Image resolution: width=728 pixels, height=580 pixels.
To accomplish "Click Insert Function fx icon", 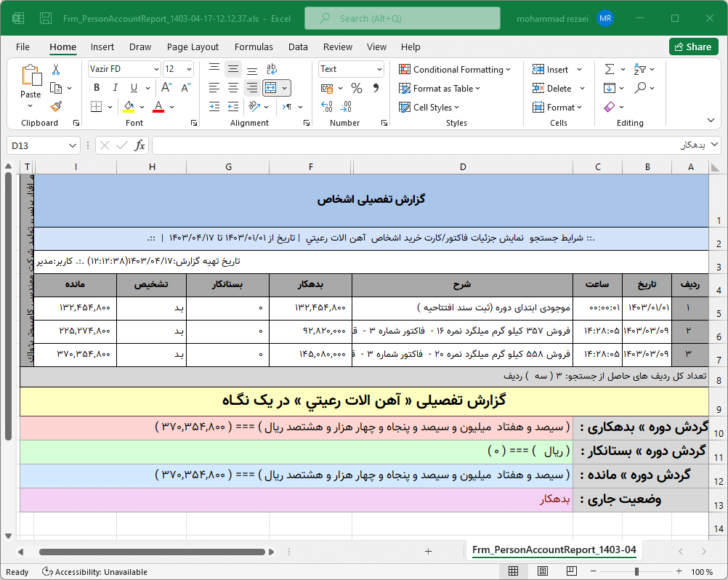I will [139, 146].
